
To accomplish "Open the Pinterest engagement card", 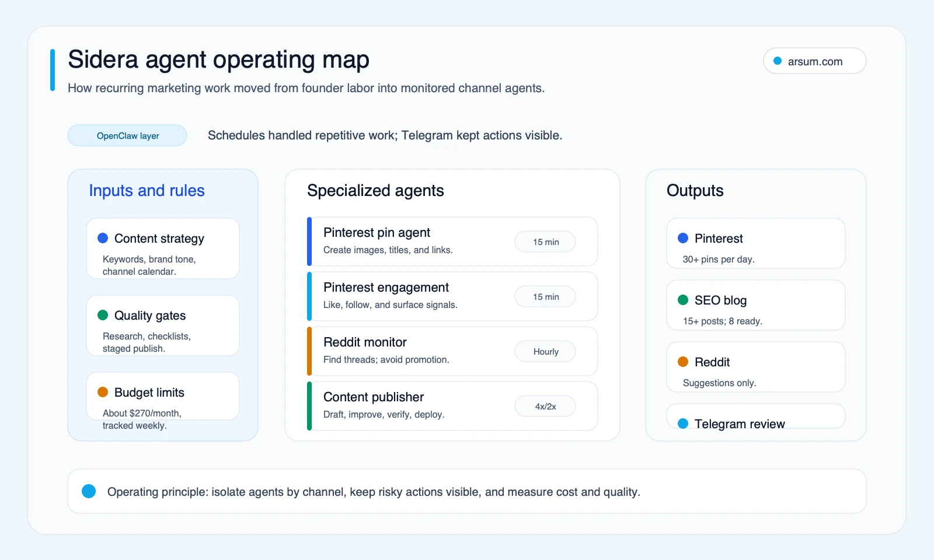I will click(452, 296).
